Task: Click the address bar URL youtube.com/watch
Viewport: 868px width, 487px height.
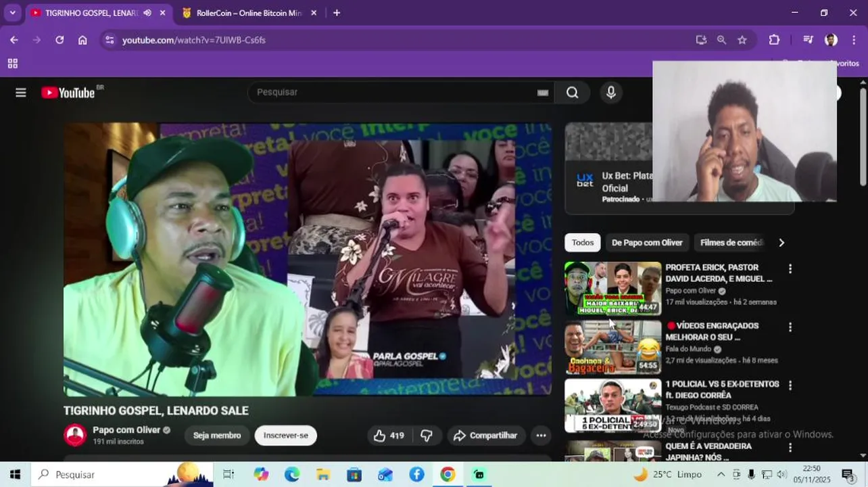Action: click(x=193, y=40)
